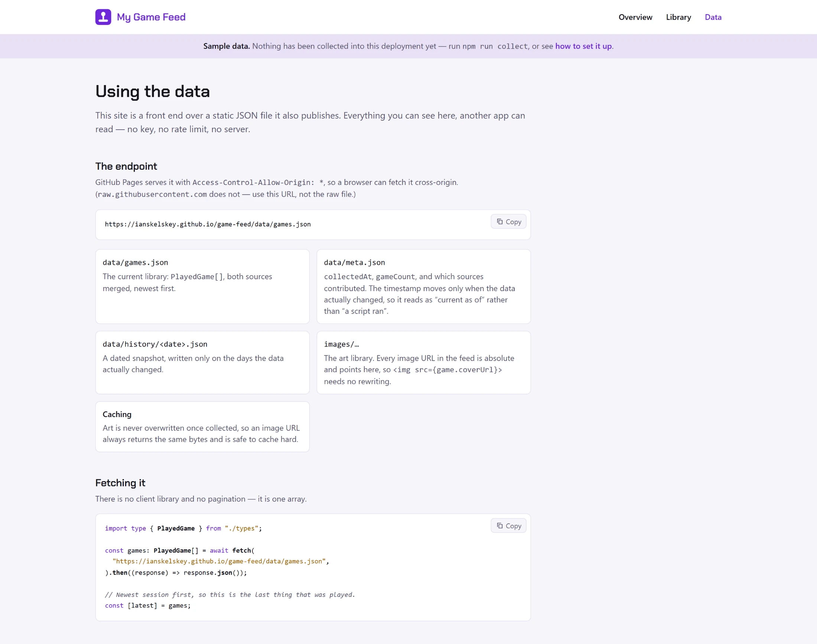This screenshot has height=644, width=817.
Task: Click the 'The endpoint' section heading
Action: (126, 166)
